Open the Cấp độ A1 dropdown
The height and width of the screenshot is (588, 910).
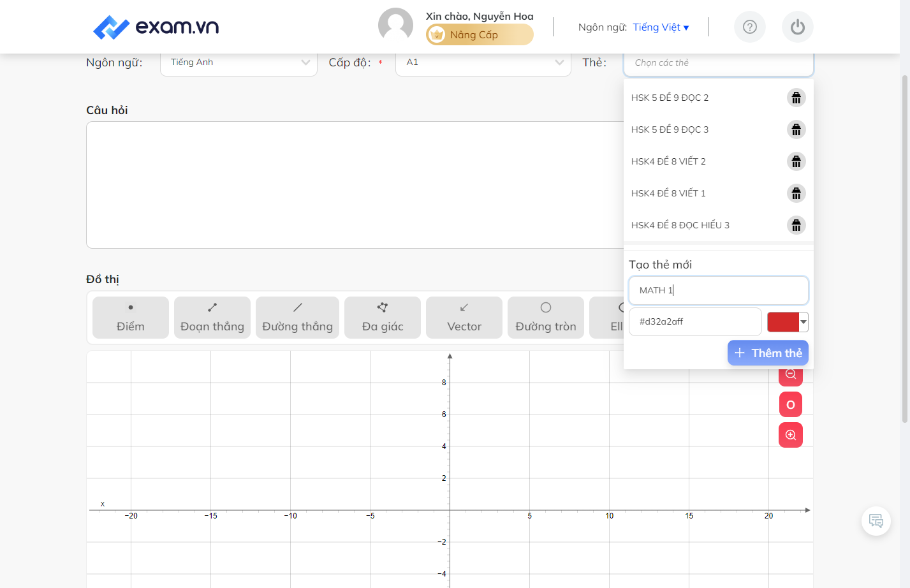(x=483, y=62)
